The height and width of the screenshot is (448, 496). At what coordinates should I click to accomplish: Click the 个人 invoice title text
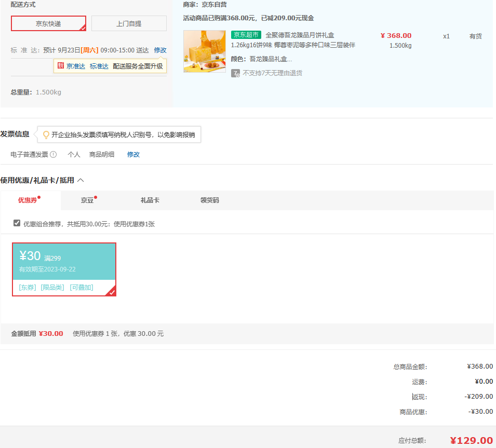click(x=74, y=154)
